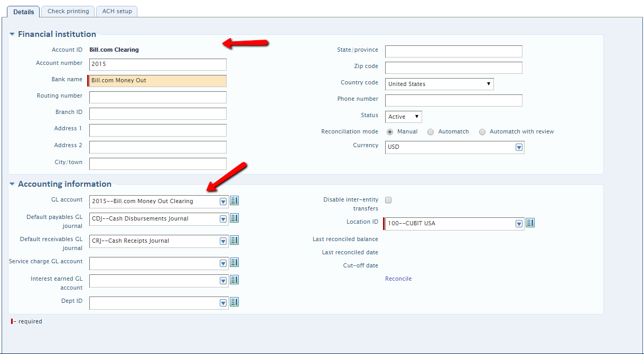Open the Dept ID dropdown arrow

(x=223, y=303)
